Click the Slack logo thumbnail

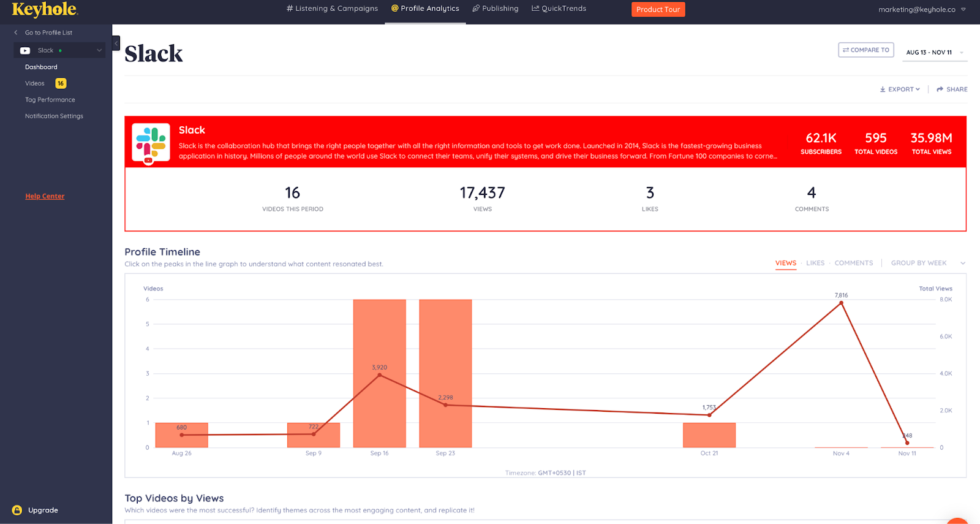pos(151,142)
